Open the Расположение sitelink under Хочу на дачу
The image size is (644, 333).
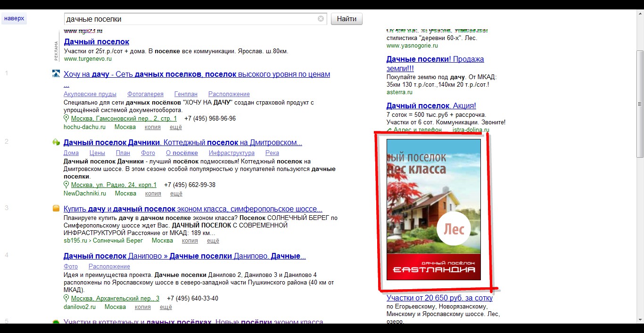click(229, 94)
